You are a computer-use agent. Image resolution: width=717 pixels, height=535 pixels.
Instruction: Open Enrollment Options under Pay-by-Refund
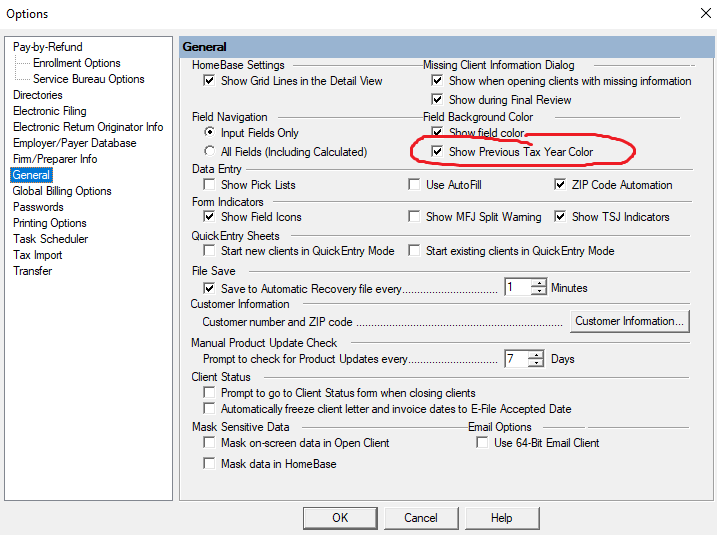tap(76, 63)
